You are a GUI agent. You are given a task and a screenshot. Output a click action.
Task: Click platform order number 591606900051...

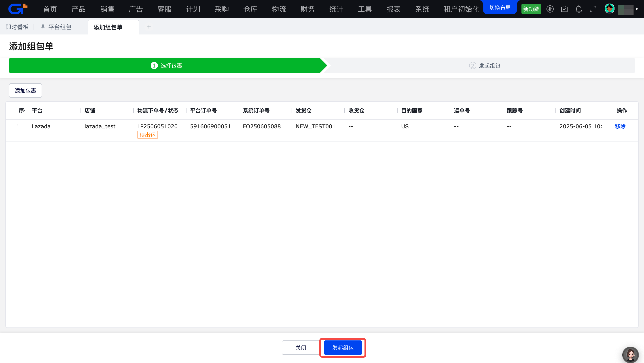click(212, 126)
